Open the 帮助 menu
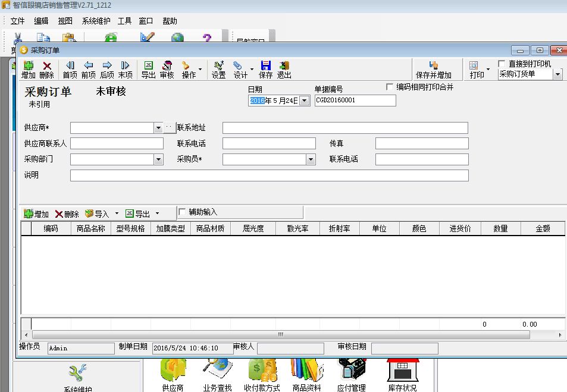Viewport: 567px width, 392px height. [170, 21]
